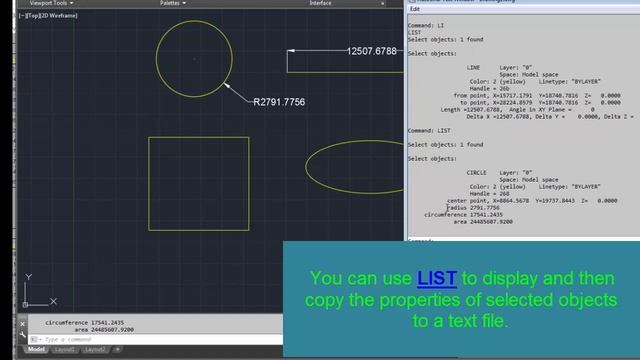Image resolution: width=640 pixels, height=360 pixels.
Task: Click 'circumference 17541.2435' in the text window
Action: coord(464,215)
